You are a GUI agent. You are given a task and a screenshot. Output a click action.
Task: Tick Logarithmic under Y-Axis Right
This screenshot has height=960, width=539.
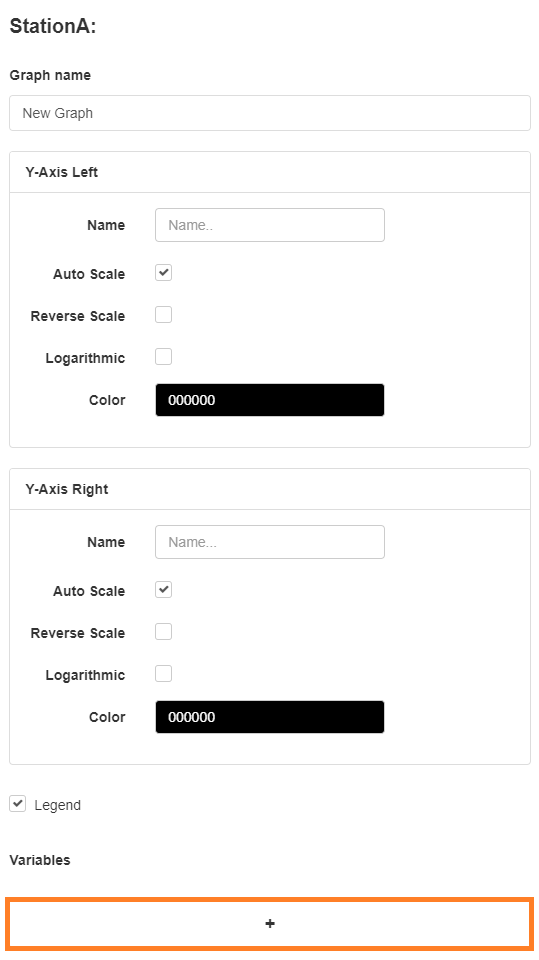pos(164,673)
